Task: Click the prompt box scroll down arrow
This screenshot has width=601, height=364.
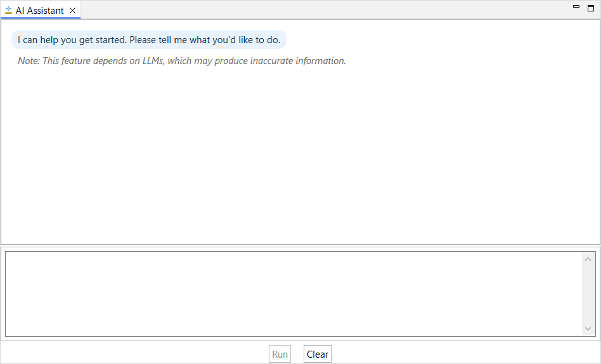Action: tap(588, 328)
